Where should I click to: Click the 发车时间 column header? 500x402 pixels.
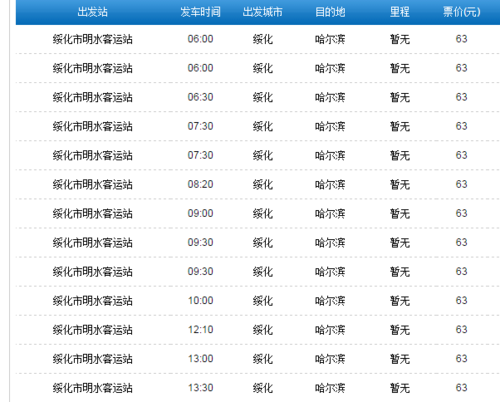pyautogui.click(x=200, y=12)
